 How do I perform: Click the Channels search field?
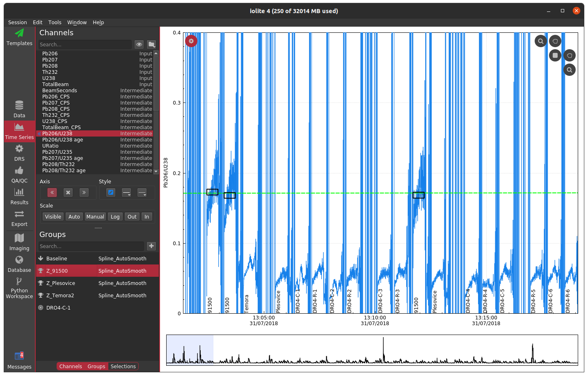[85, 44]
